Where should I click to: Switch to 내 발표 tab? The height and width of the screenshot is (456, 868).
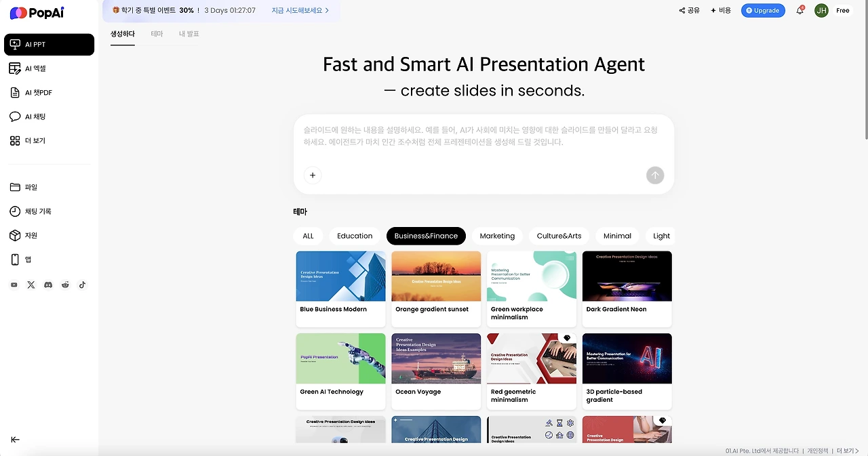pos(189,34)
